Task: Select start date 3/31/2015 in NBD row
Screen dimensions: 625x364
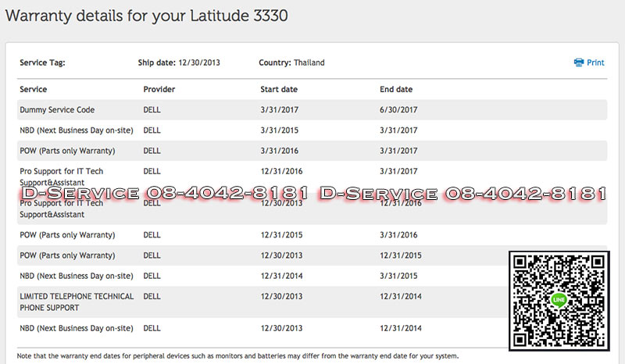Action: pyautogui.click(x=279, y=130)
